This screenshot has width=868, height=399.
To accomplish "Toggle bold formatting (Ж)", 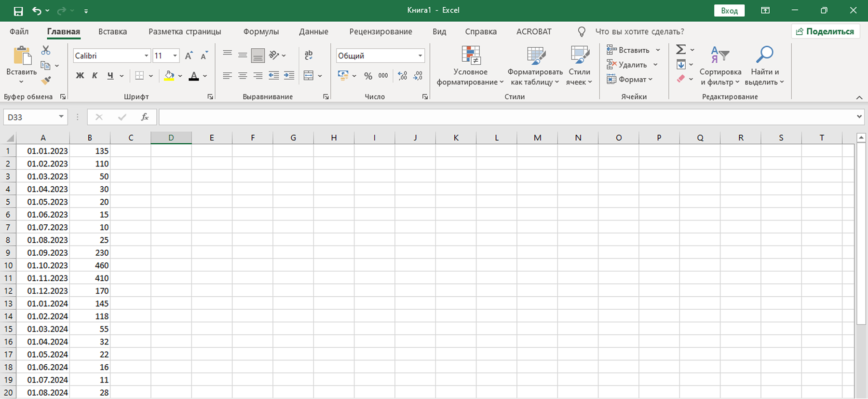I will tap(80, 76).
